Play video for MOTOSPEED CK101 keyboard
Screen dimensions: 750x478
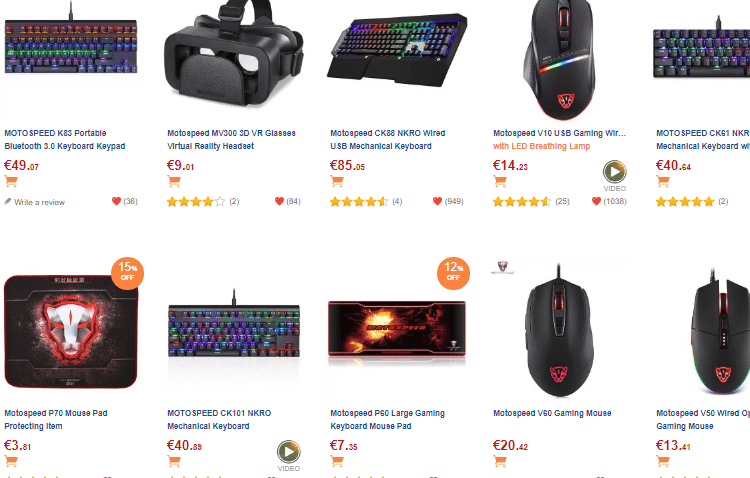tap(289, 451)
